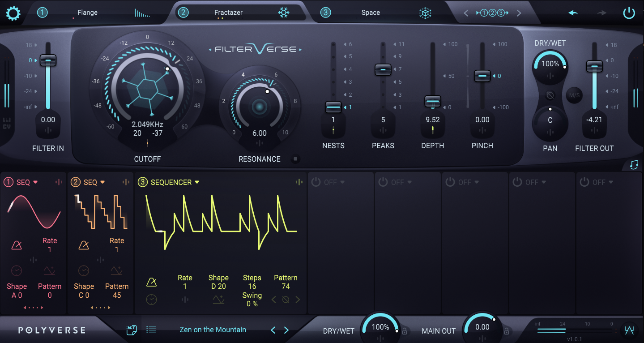This screenshot has height=343, width=644.
Task: Toggle the M/S mode button
Action: tap(574, 95)
